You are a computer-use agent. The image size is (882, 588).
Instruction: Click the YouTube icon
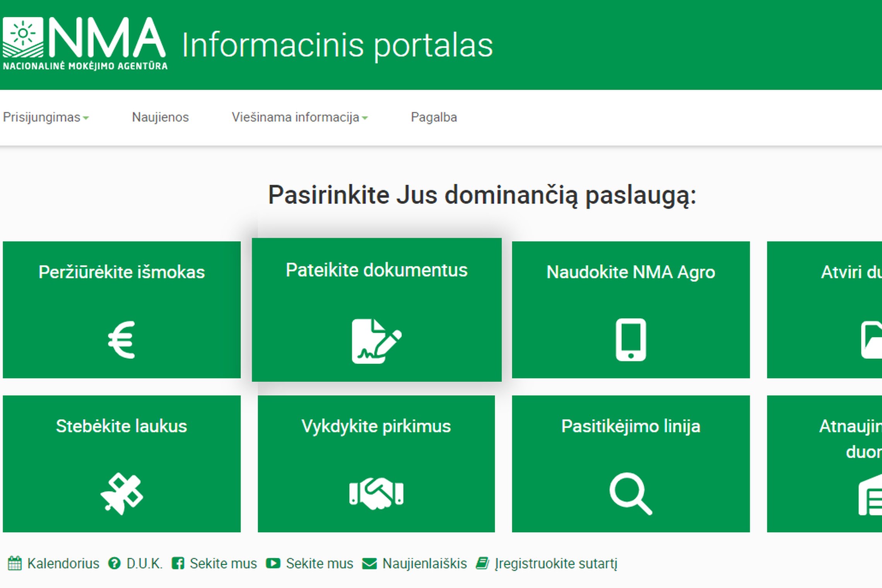[273, 563]
